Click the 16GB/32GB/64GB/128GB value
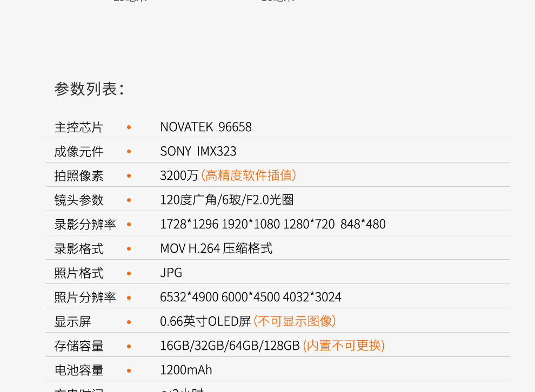The width and height of the screenshot is (535, 392). 230,346
